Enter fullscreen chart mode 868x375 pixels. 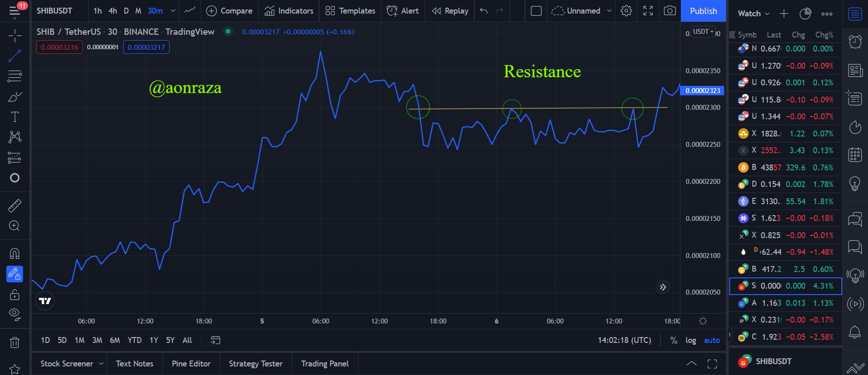tap(648, 11)
